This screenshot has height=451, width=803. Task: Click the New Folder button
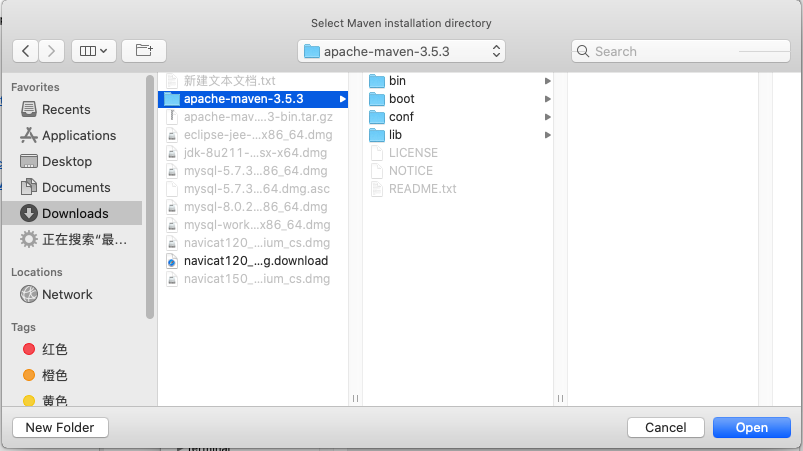click(60, 427)
